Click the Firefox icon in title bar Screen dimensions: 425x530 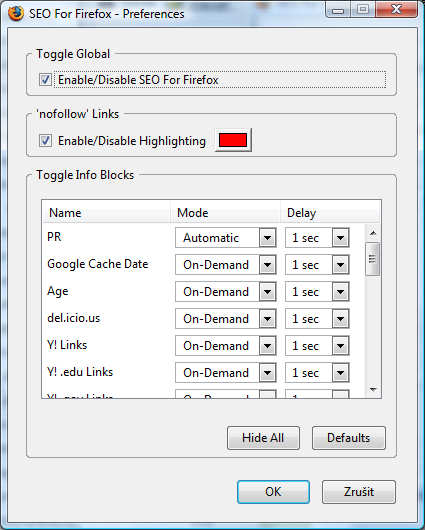click(x=16, y=14)
